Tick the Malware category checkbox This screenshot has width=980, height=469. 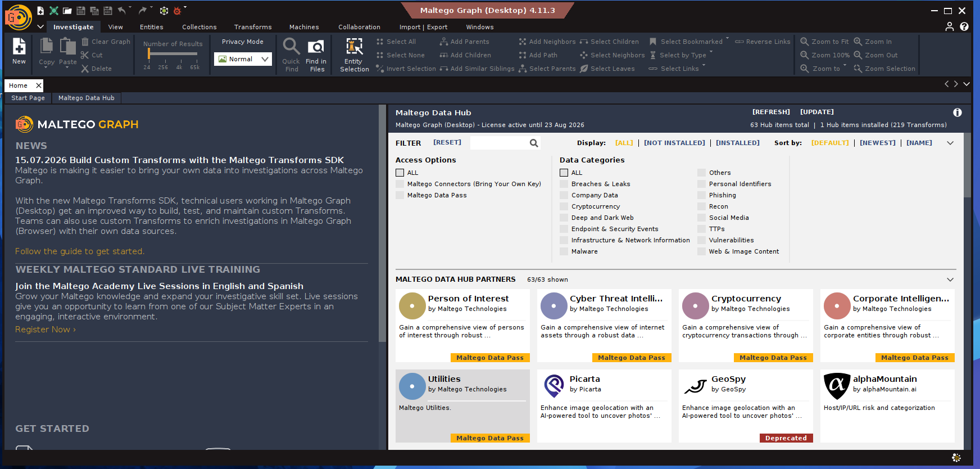pyautogui.click(x=564, y=251)
